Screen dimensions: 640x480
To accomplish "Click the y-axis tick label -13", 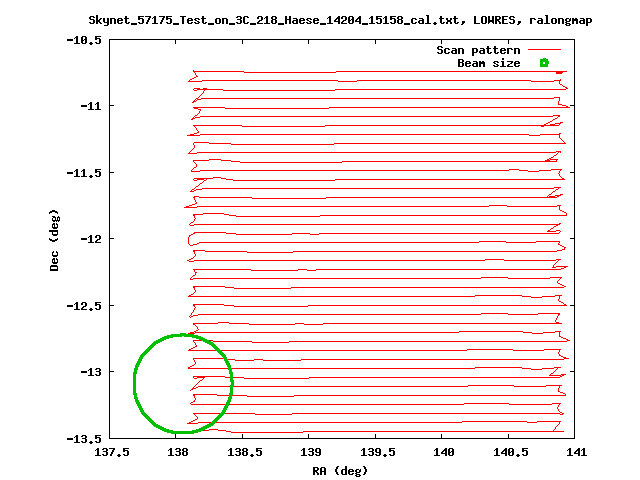I will pyautogui.click(x=91, y=372).
